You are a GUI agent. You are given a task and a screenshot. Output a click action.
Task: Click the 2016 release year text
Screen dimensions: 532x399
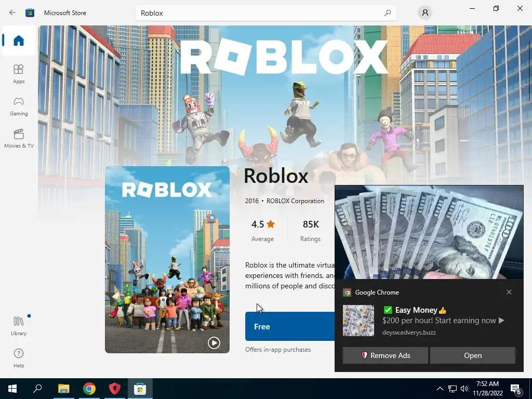pyautogui.click(x=252, y=201)
